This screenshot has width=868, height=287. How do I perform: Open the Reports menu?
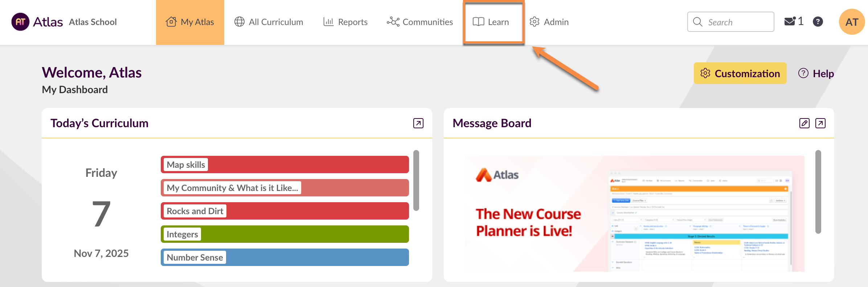pyautogui.click(x=345, y=22)
